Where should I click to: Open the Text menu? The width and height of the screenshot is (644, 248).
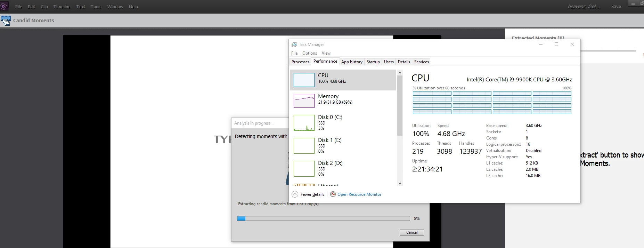click(x=81, y=7)
